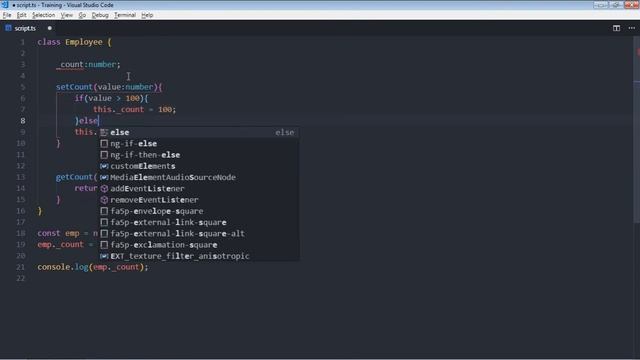Screen dimensions: 640x360
Task: Click the unsaved dot on script.ts tab
Action: pyautogui.click(x=49, y=28)
